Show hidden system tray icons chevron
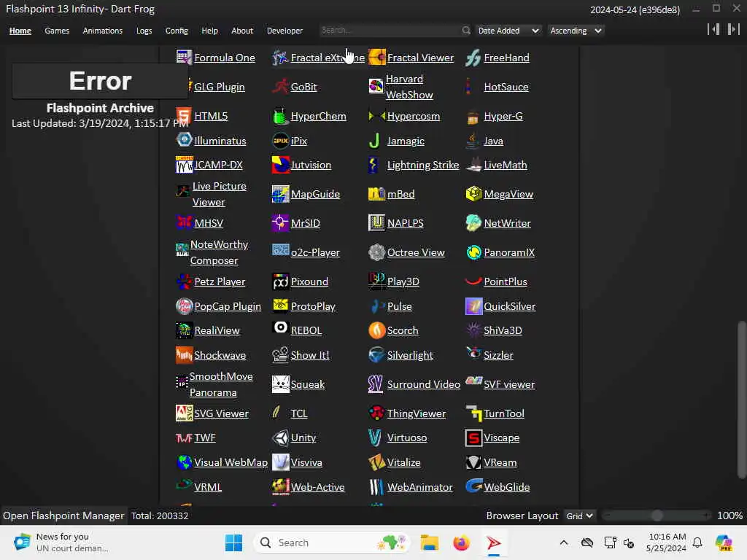This screenshot has width=747, height=560. point(564,542)
